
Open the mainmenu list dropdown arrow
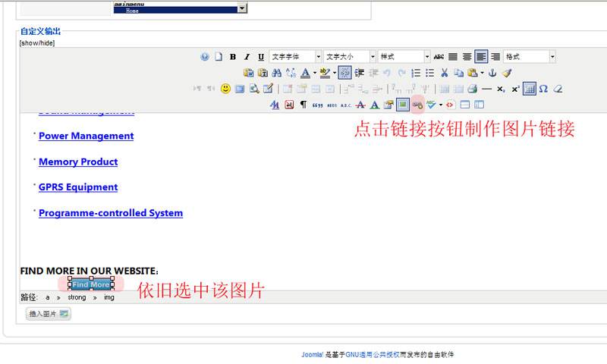[242, 8]
